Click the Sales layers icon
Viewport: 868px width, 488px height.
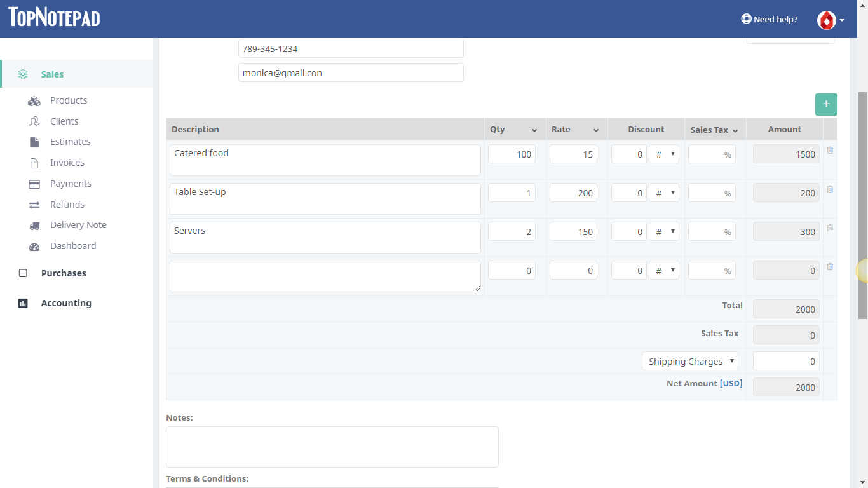click(23, 74)
